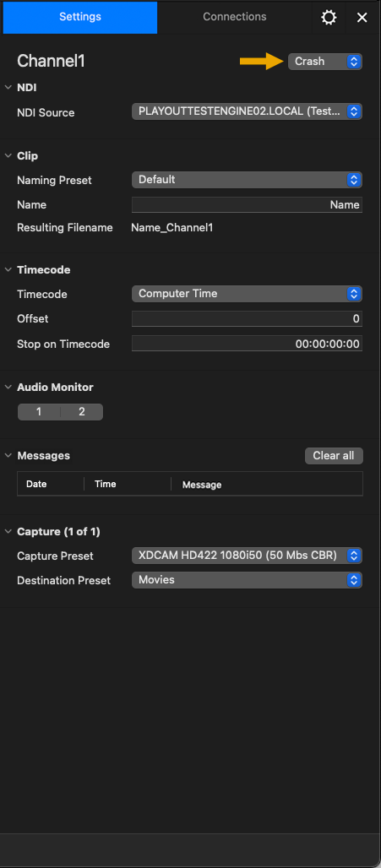381x868 pixels.
Task: Toggle audio monitor channel 1
Action: pyautogui.click(x=39, y=412)
